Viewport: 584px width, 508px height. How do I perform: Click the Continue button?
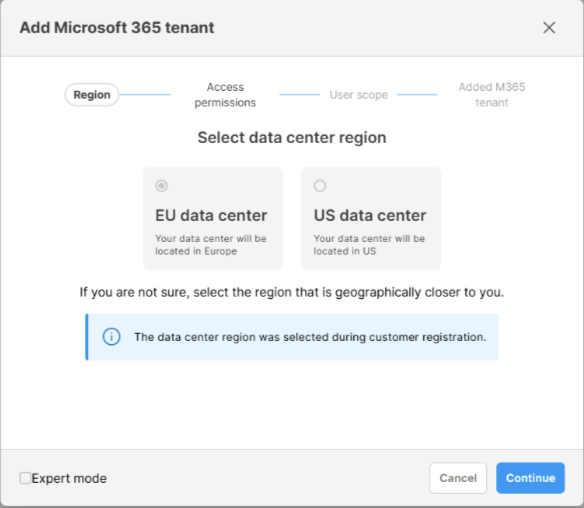530,478
